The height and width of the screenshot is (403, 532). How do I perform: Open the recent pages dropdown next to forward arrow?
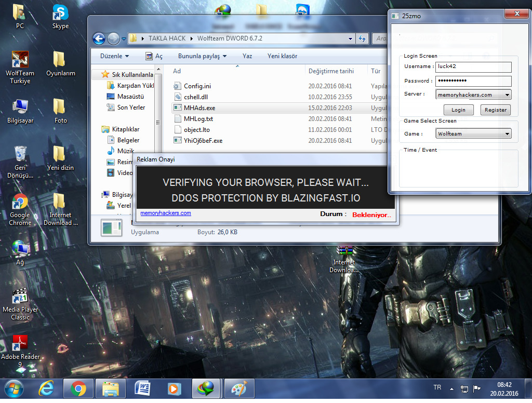point(124,38)
